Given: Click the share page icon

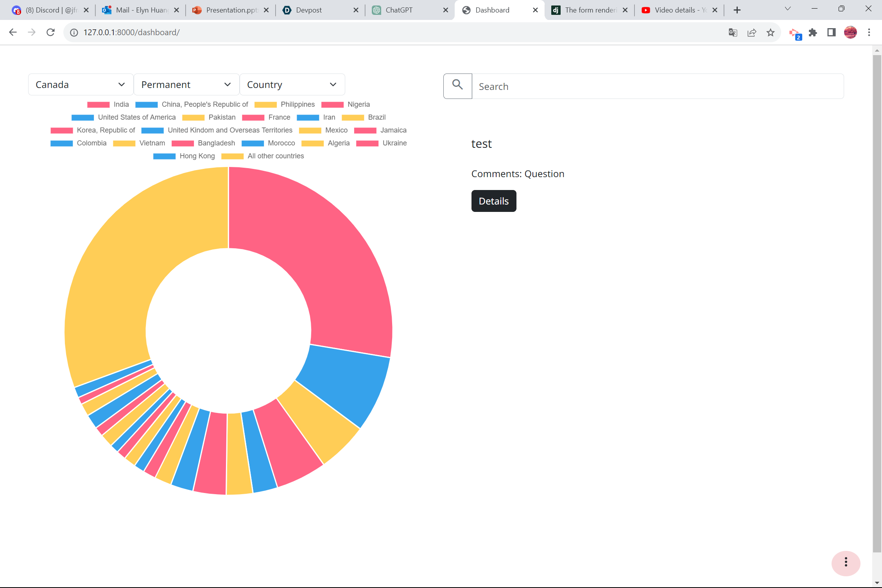Looking at the screenshot, I should point(752,32).
